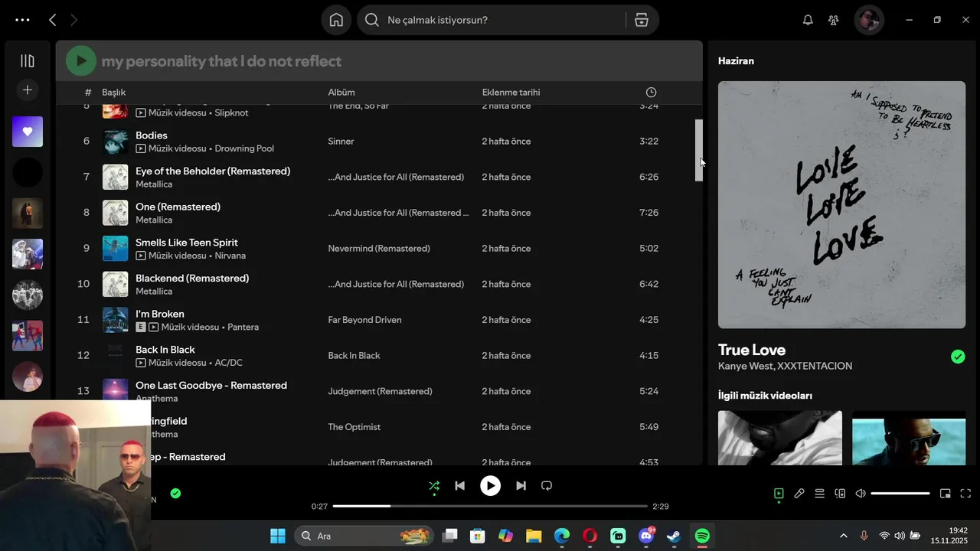The width and height of the screenshot is (980, 551).
Task: Select track I'm Broken
Action: point(160,314)
